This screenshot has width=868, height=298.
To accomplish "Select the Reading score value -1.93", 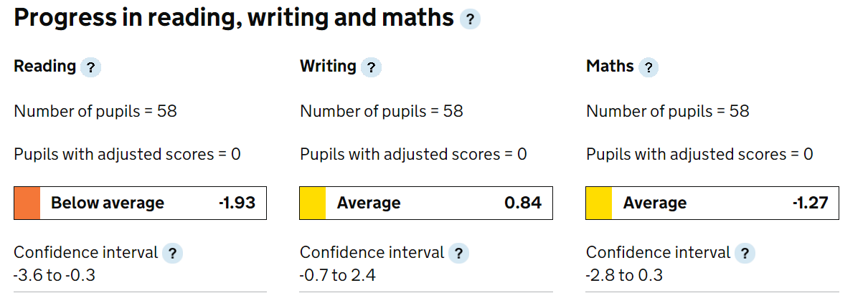I will [x=237, y=203].
